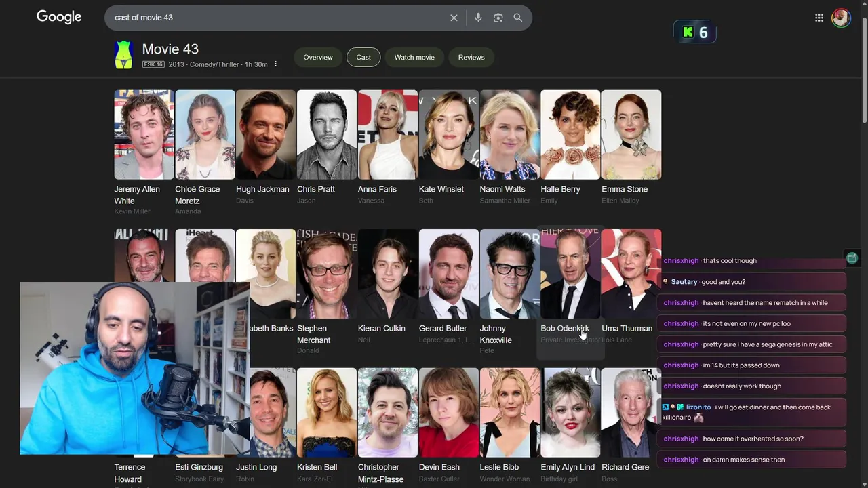The image size is (868, 488).
Task: Click Naomi Watts's cast photo
Action: tap(509, 135)
